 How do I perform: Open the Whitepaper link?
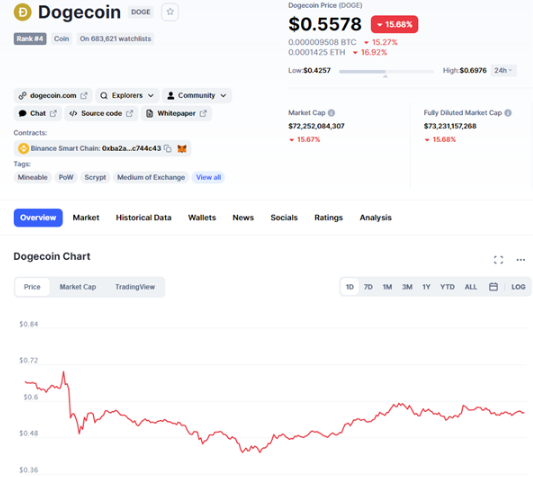(176, 113)
